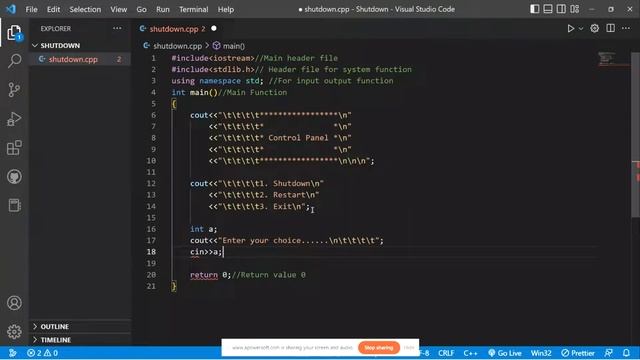Open the Terminal menu

[x=193, y=9]
